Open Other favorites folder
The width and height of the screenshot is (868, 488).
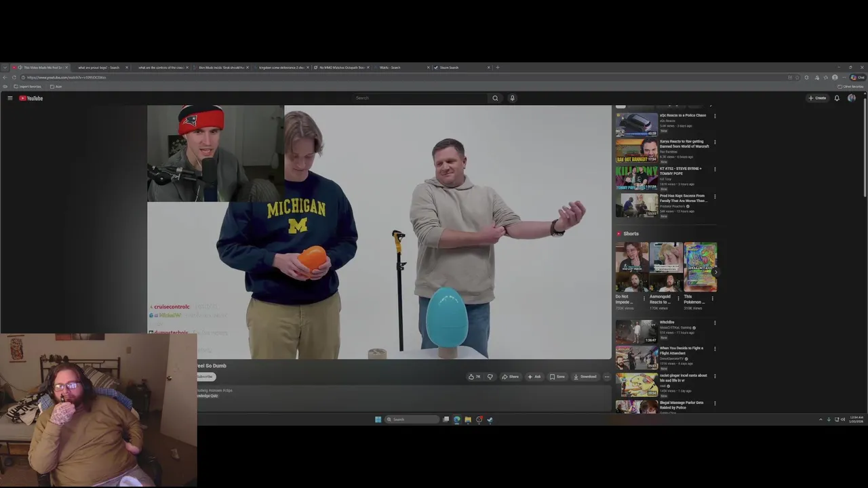[851, 87]
